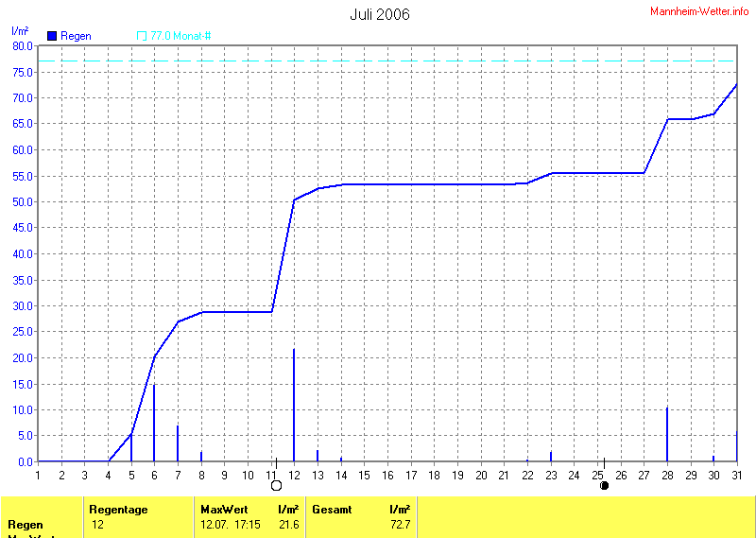Open the Mannheim-Wetter.info link

click(x=699, y=10)
